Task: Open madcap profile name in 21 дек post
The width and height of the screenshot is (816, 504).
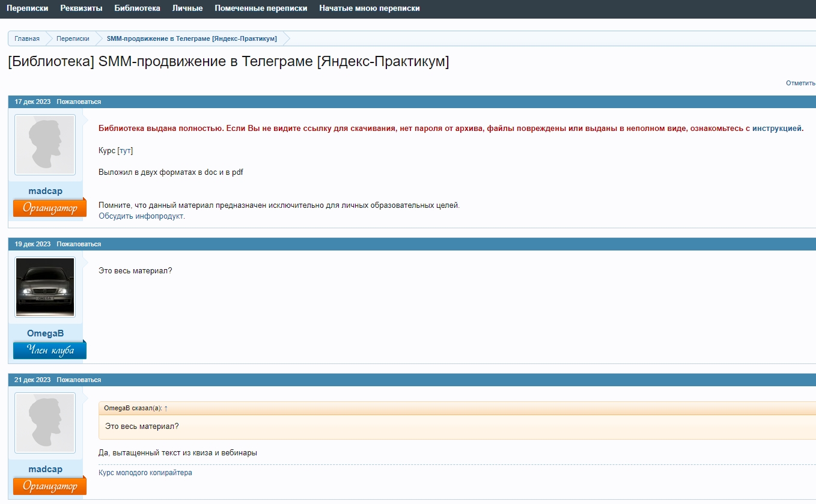Action: 45,469
